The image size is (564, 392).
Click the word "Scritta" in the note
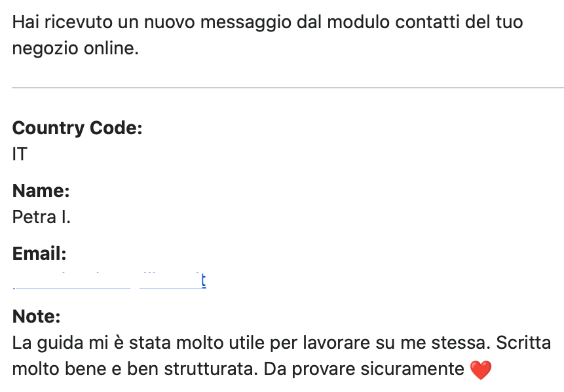(523, 343)
